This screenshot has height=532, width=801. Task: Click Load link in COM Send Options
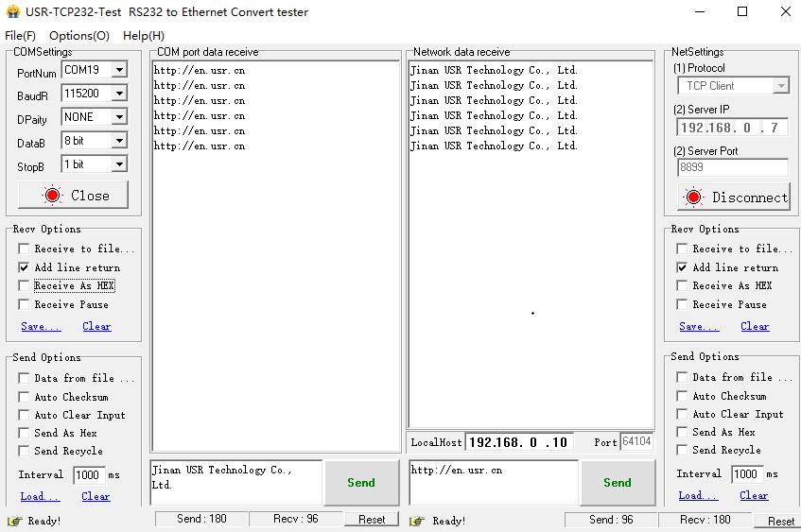pyautogui.click(x=40, y=496)
